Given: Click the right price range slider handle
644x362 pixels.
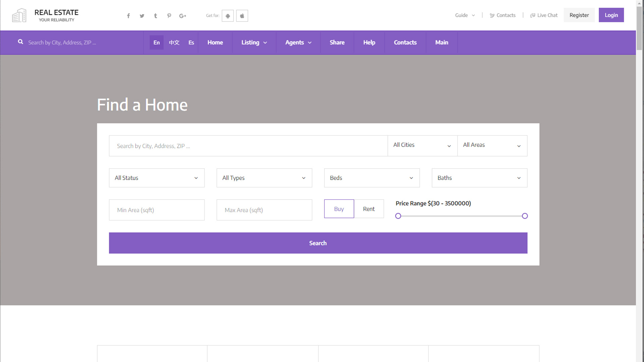Looking at the screenshot, I should click(525, 216).
